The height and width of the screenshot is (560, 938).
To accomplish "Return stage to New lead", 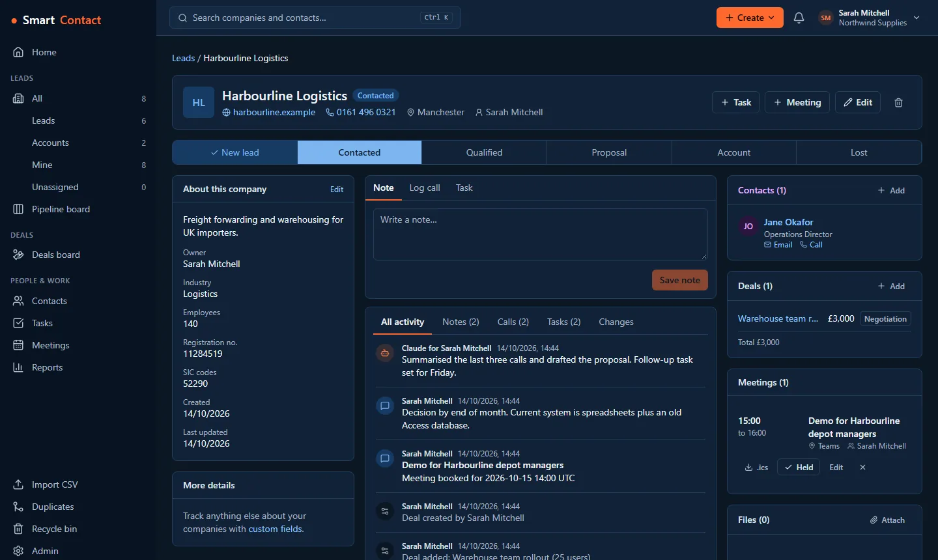I will point(235,152).
